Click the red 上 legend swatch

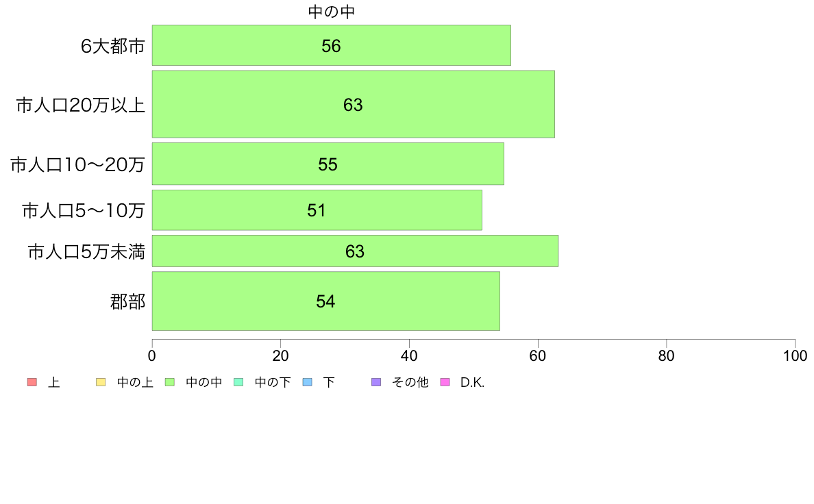(x=32, y=382)
